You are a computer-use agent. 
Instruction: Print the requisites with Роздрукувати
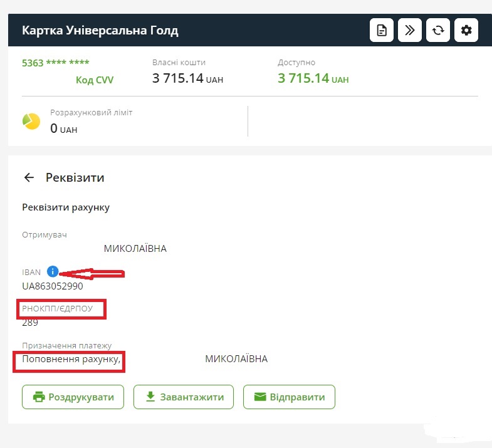73,397
